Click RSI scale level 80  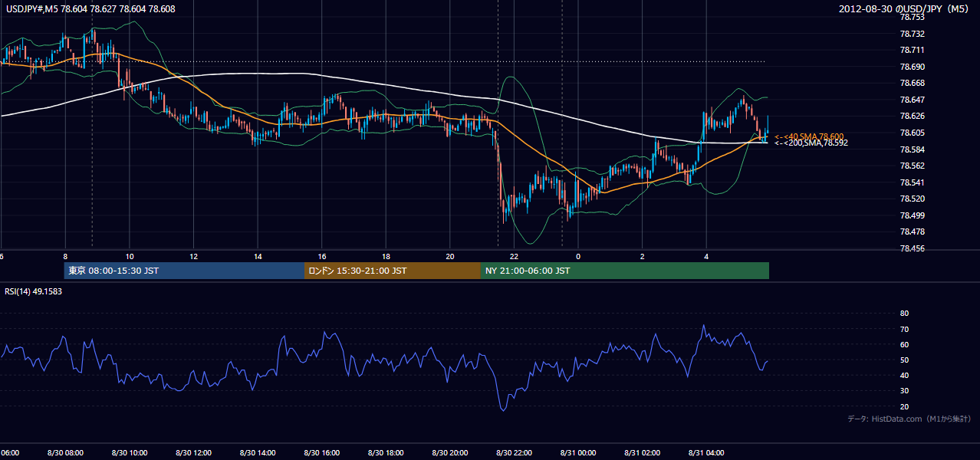coord(904,314)
